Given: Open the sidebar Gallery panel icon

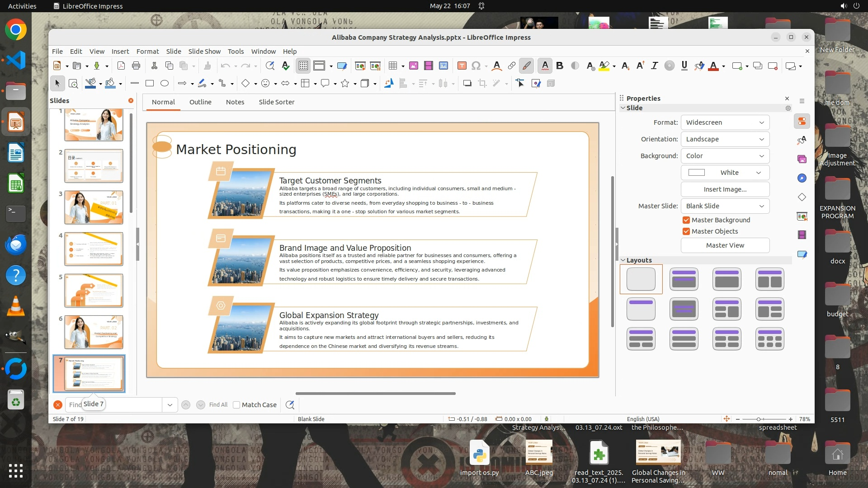Looking at the screenshot, I should point(802,159).
